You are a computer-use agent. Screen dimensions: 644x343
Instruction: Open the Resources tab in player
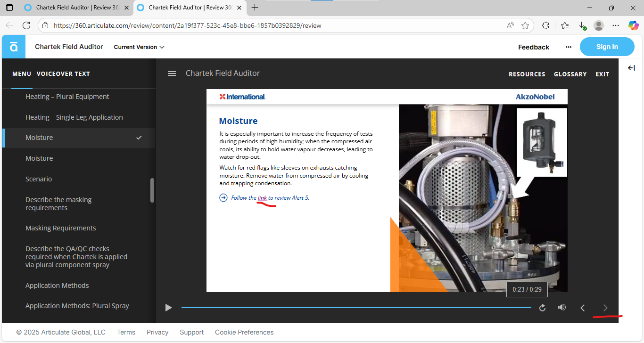coord(527,74)
